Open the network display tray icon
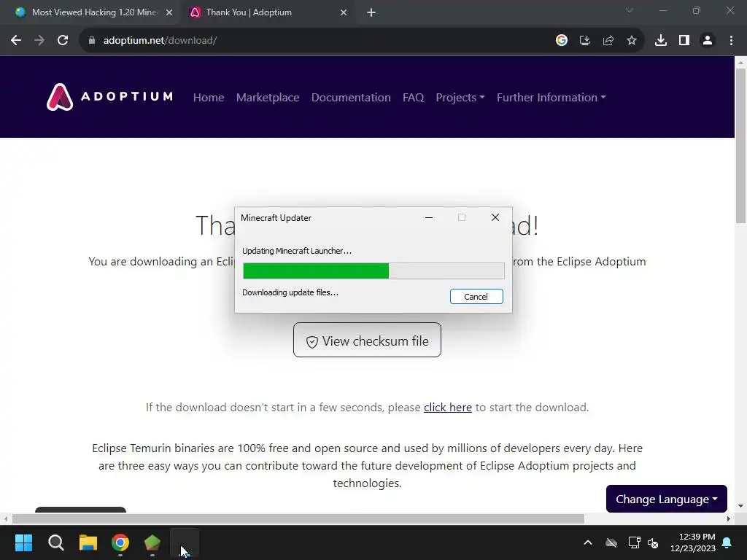 tap(634, 542)
